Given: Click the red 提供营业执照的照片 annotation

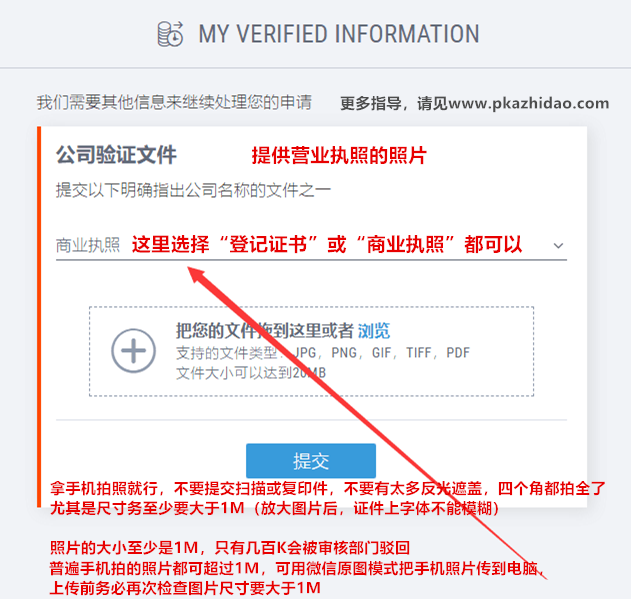Looking at the screenshot, I should (x=339, y=155).
